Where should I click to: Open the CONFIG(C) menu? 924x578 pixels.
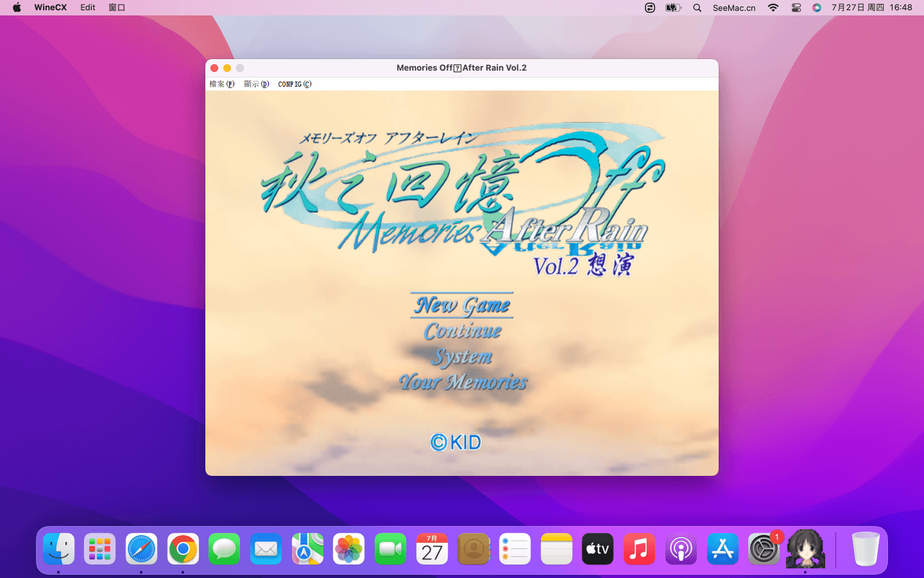click(x=295, y=84)
